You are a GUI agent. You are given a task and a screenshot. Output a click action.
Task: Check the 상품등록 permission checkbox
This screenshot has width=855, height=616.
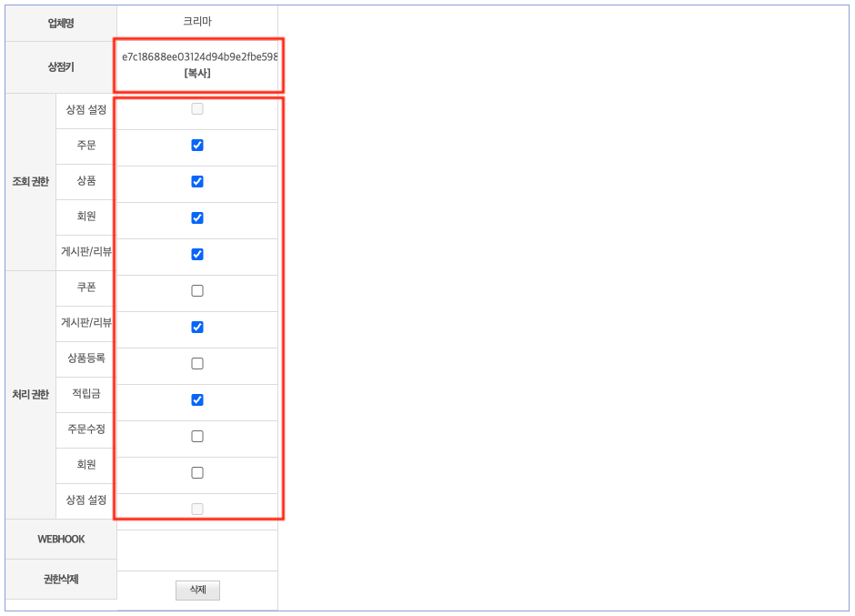click(x=197, y=364)
